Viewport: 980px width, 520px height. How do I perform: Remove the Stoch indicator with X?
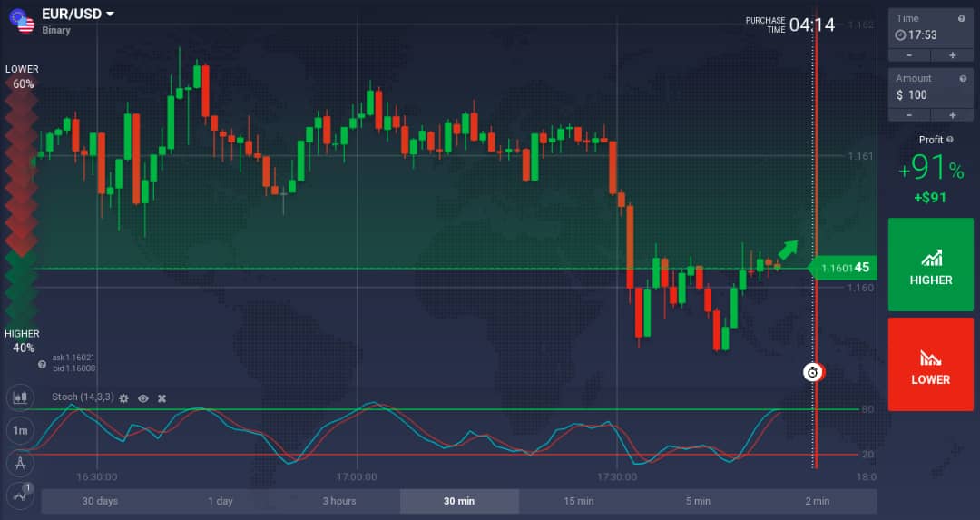(162, 398)
